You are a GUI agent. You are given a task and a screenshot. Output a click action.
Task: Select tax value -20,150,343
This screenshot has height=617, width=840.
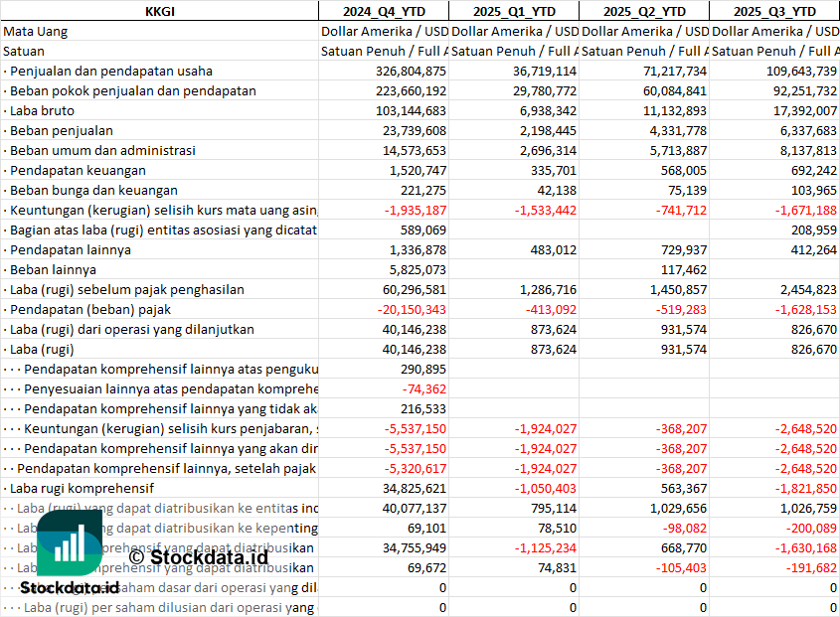point(412,308)
